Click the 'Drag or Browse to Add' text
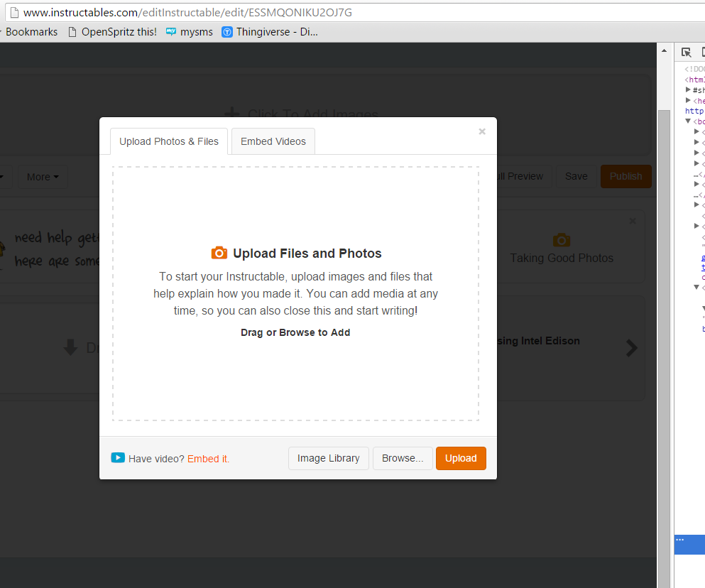This screenshot has width=705, height=588. [x=295, y=332]
